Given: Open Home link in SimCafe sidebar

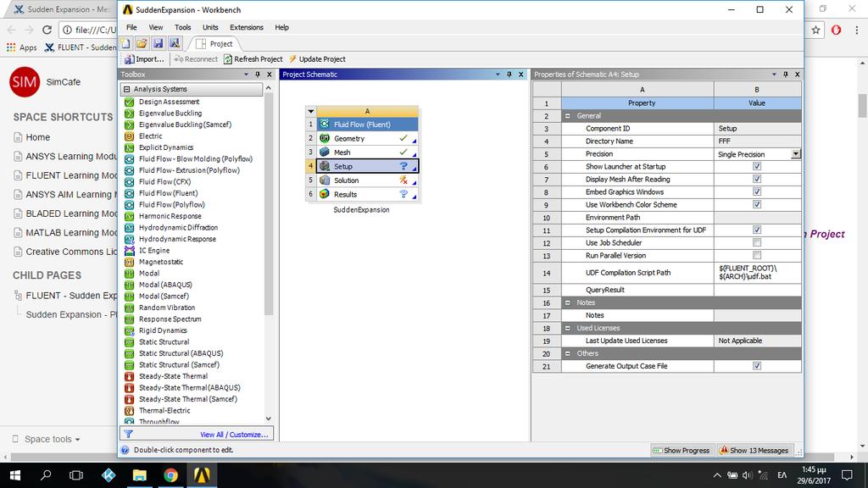Looking at the screenshot, I should pos(37,137).
